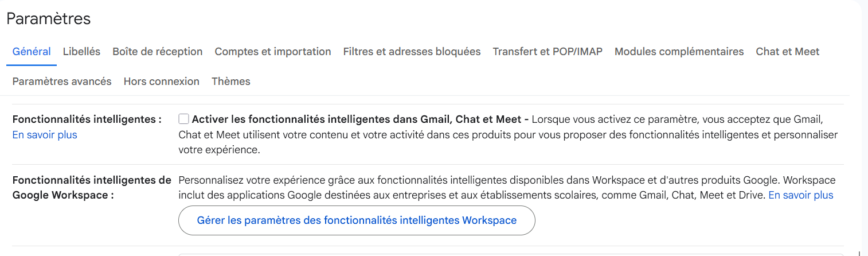
Task: Open the Transfert et POP/IMAP tab
Action: tap(548, 52)
